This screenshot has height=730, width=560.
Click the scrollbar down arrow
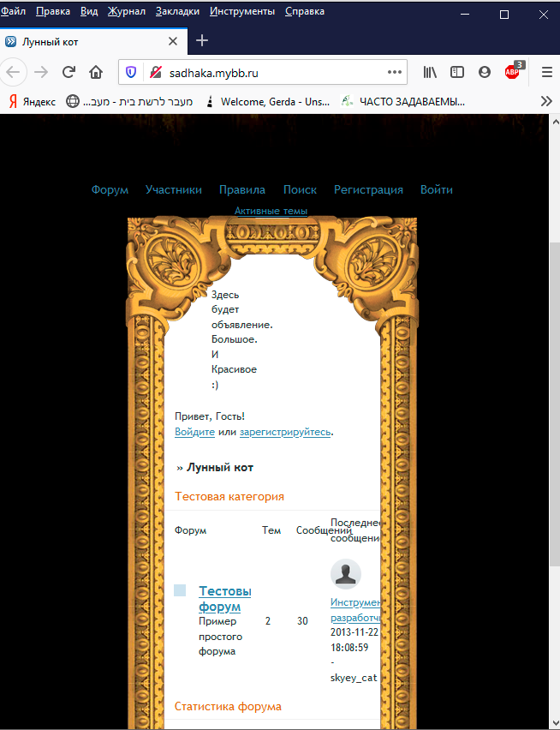(x=555, y=722)
